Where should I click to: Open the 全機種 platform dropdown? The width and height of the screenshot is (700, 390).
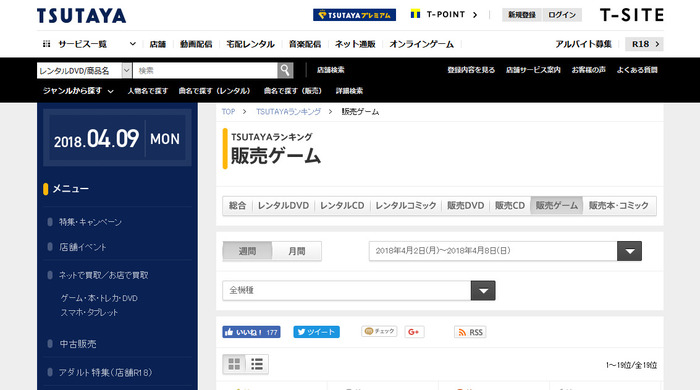359,290
